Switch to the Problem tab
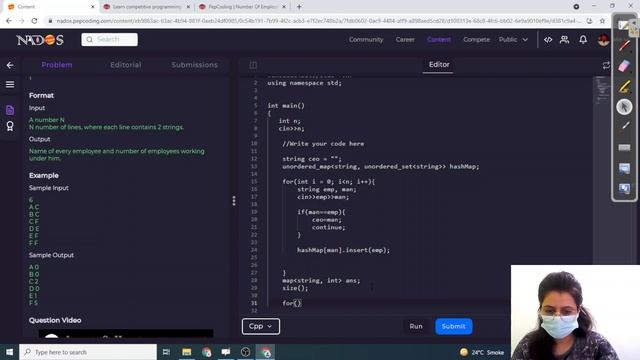Image resolution: width=640 pixels, height=360 pixels. tap(57, 65)
